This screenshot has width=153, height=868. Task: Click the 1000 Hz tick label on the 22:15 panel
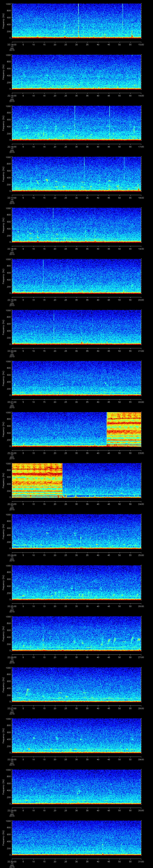8,55
